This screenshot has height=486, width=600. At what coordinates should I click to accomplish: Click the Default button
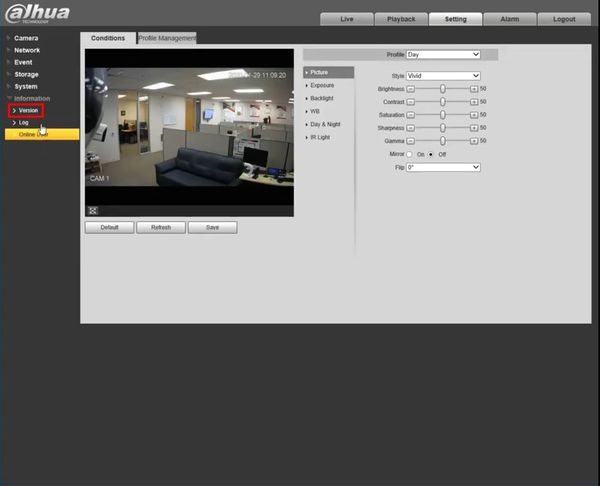(x=109, y=227)
